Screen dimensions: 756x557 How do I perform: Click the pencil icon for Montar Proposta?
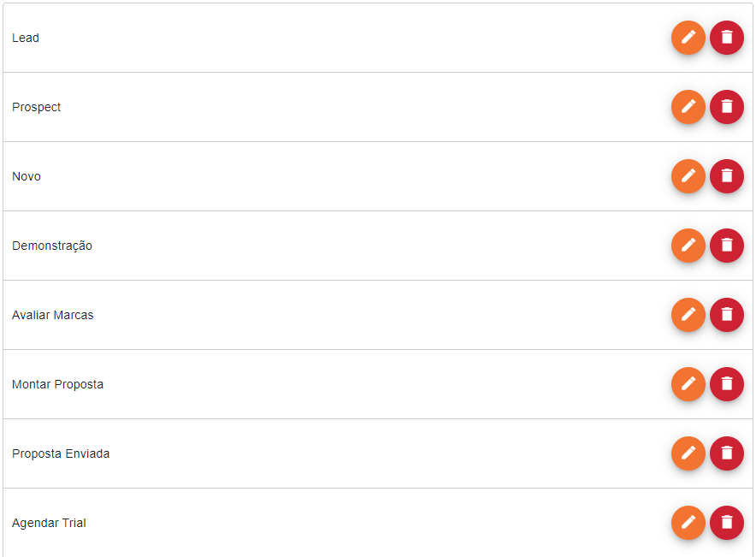[x=688, y=384]
